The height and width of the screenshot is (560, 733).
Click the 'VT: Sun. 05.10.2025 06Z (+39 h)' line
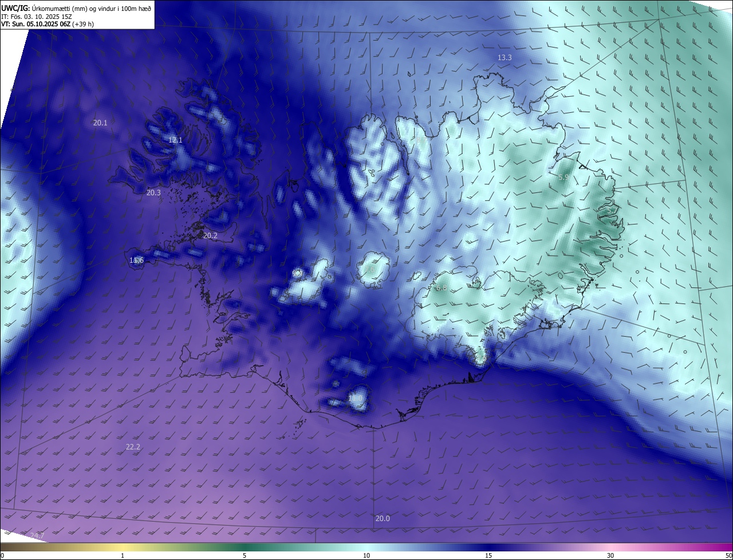tap(48, 24)
